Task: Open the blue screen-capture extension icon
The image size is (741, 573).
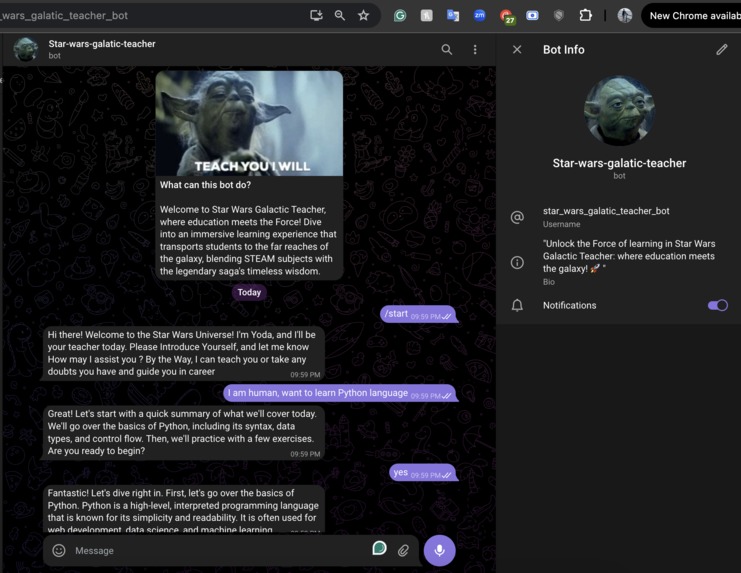Action: coord(532,16)
